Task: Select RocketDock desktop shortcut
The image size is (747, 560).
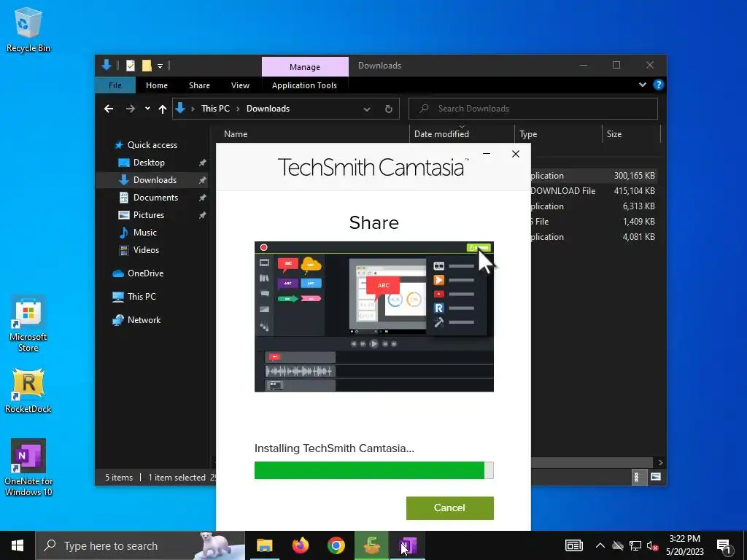Action: click(28, 391)
